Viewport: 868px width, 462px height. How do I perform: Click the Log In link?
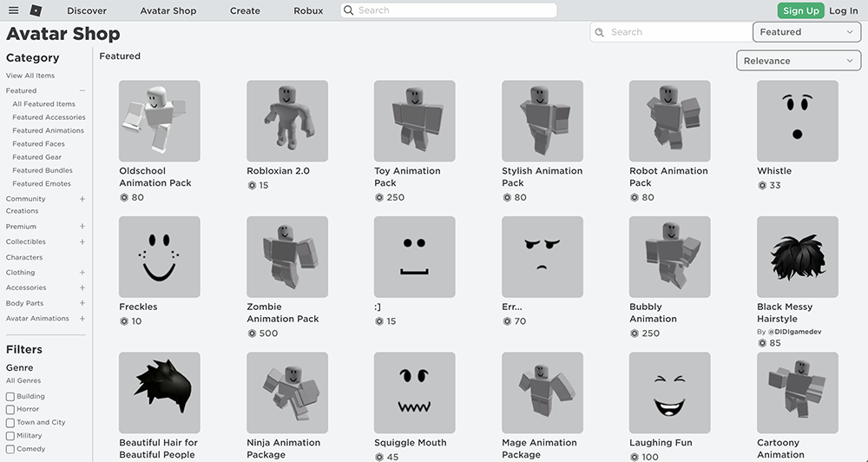[x=844, y=10]
